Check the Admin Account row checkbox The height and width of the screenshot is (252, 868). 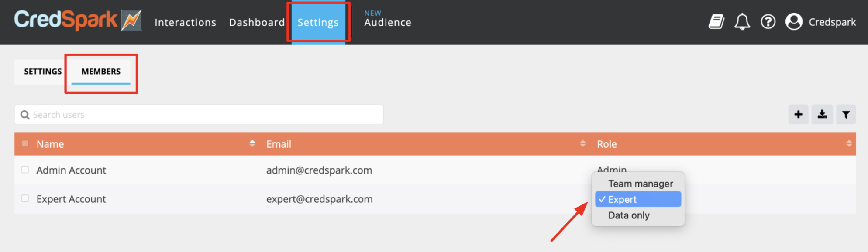pos(25,170)
